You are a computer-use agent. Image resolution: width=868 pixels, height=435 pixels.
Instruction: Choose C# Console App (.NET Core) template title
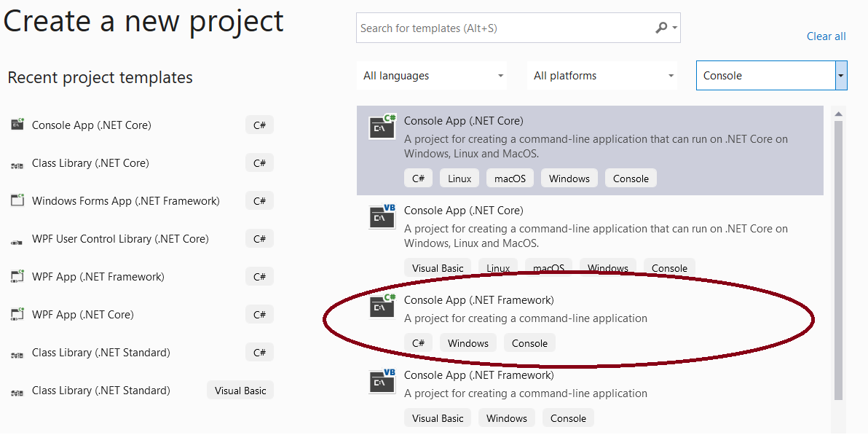click(463, 121)
